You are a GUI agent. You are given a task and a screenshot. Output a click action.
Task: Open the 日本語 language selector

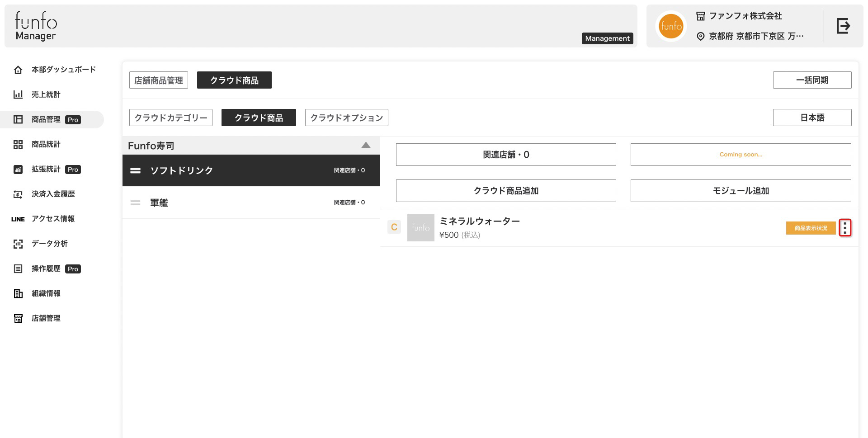[812, 118]
